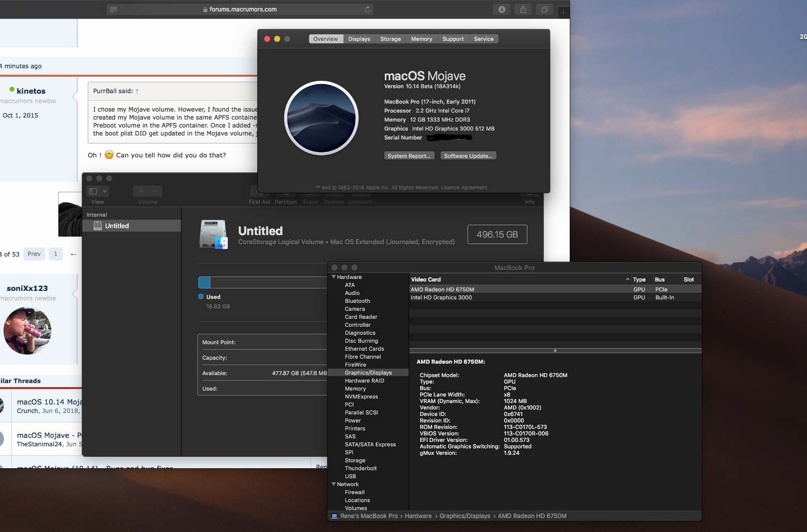
Task: Click the Safari address bar forums.macrumors.com
Action: click(240, 9)
